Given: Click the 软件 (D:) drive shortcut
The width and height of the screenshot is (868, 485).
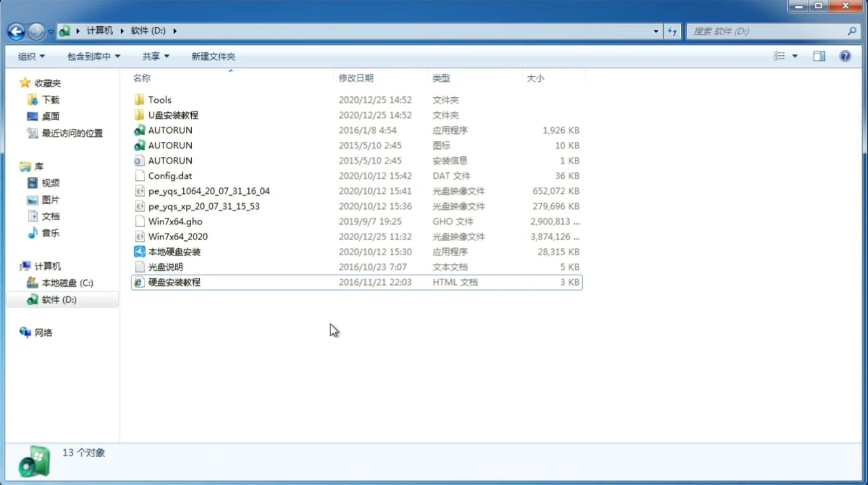Looking at the screenshot, I should (x=58, y=300).
